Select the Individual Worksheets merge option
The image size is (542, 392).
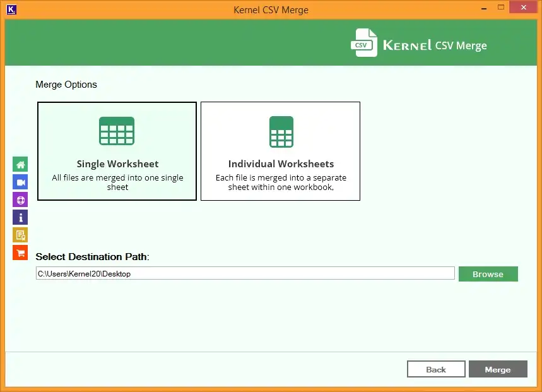point(280,151)
